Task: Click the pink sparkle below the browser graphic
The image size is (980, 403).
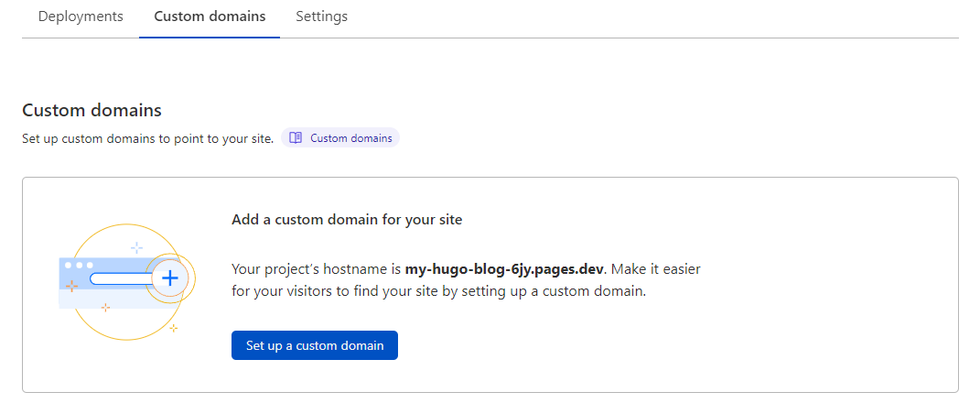Action: [105, 307]
